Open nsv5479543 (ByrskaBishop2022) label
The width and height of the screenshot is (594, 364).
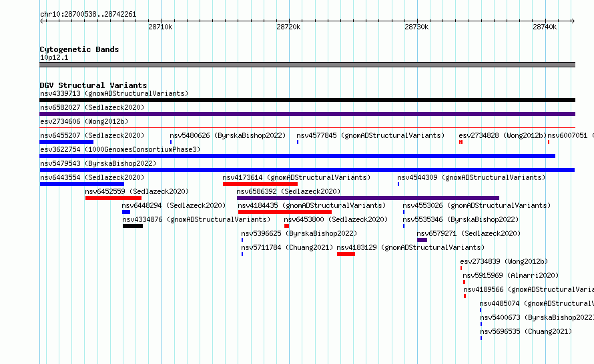point(98,163)
